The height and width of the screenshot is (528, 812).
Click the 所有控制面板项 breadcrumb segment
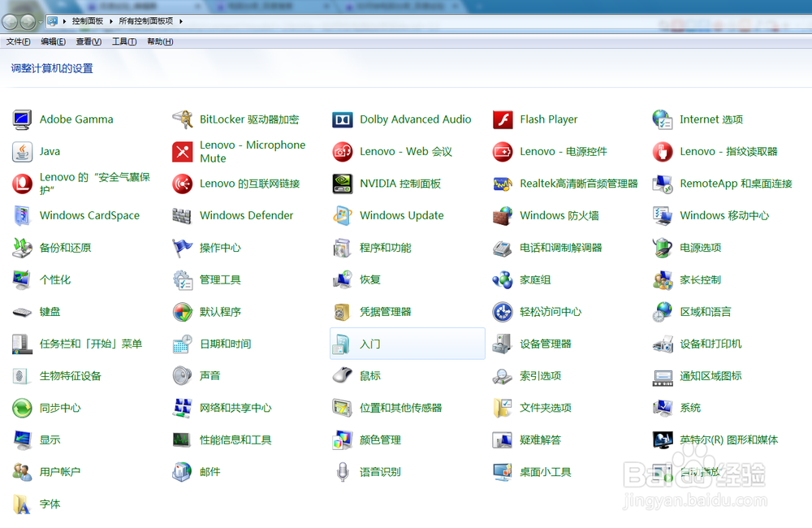tap(146, 21)
